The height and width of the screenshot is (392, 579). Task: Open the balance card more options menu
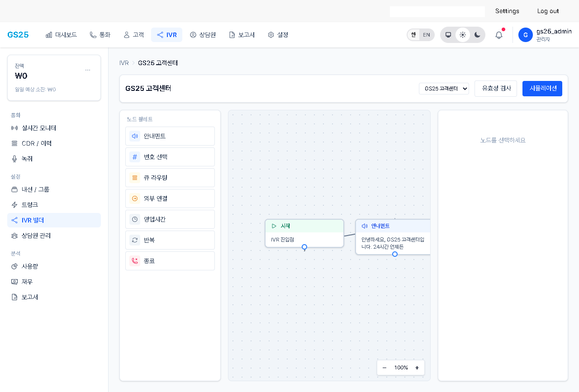click(x=88, y=70)
